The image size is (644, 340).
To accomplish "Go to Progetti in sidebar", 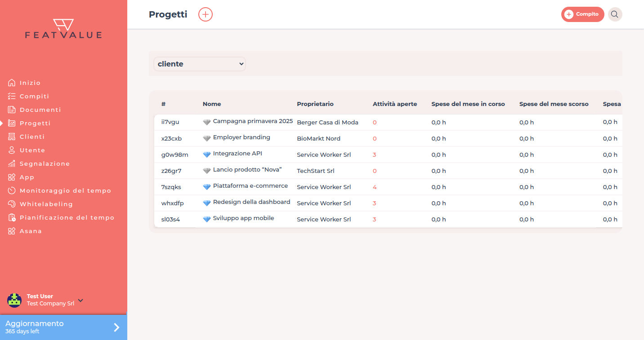I will click(35, 123).
